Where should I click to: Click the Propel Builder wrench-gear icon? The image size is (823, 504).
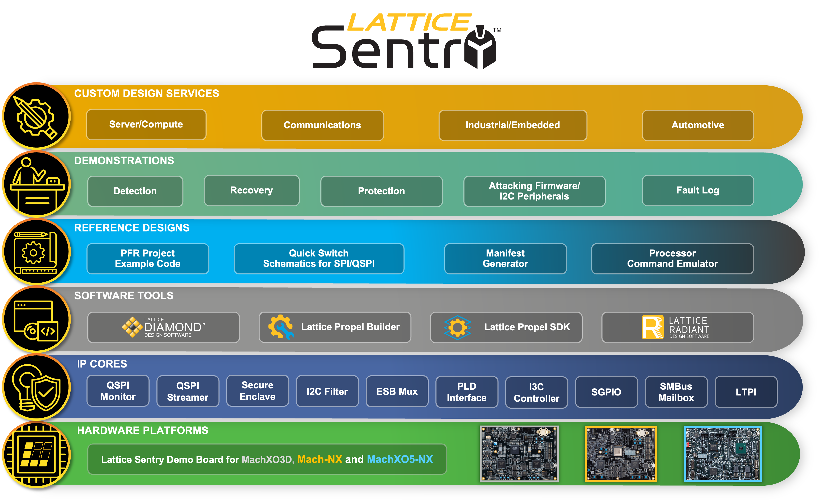(x=281, y=327)
